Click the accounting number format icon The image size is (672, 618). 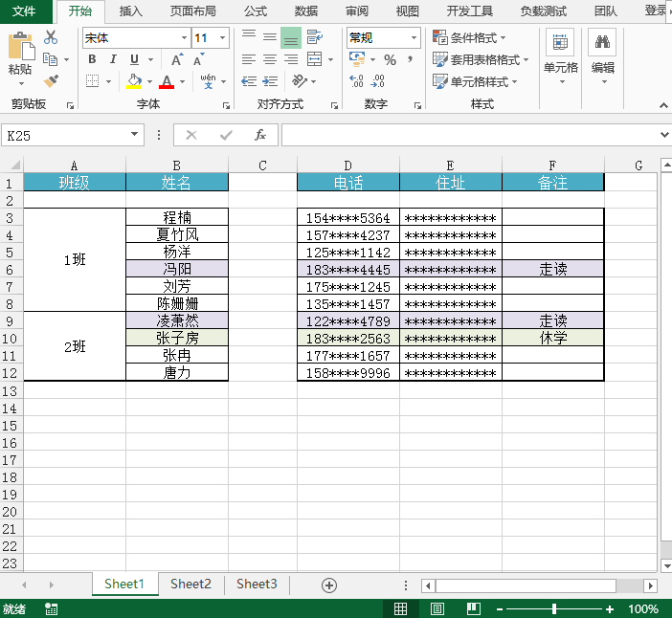(357, 59)
